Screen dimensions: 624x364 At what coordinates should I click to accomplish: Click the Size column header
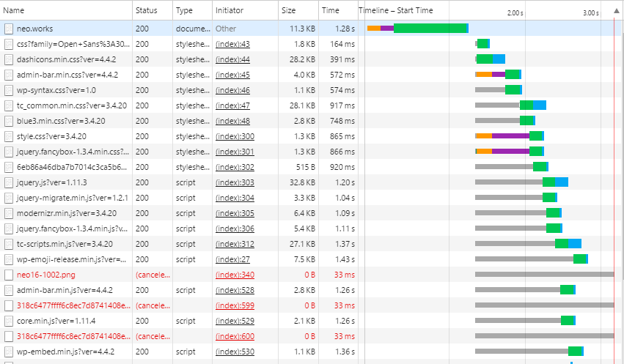(299, 11)
